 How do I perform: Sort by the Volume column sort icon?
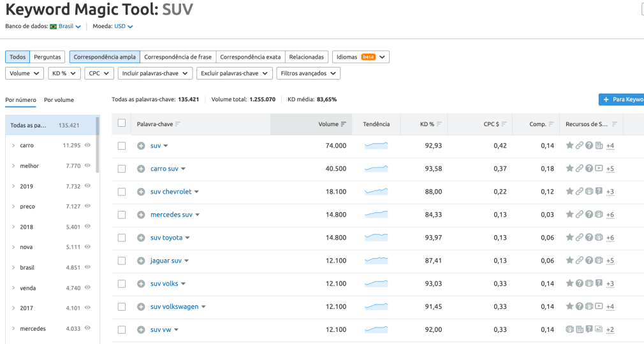[343, 124]
